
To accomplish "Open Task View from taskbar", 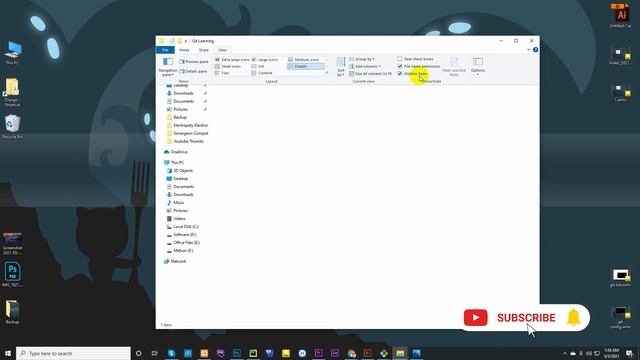I will click(x=155, y=353).
